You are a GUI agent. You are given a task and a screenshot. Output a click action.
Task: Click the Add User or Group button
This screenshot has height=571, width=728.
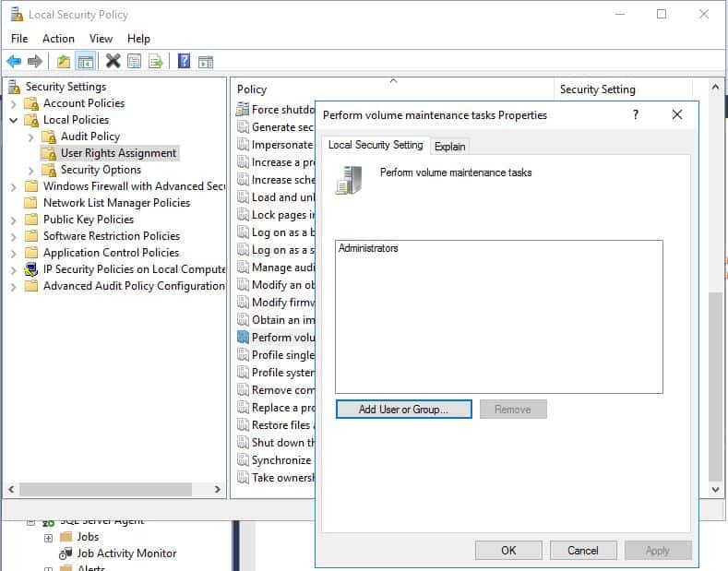[x=403, y=410]
